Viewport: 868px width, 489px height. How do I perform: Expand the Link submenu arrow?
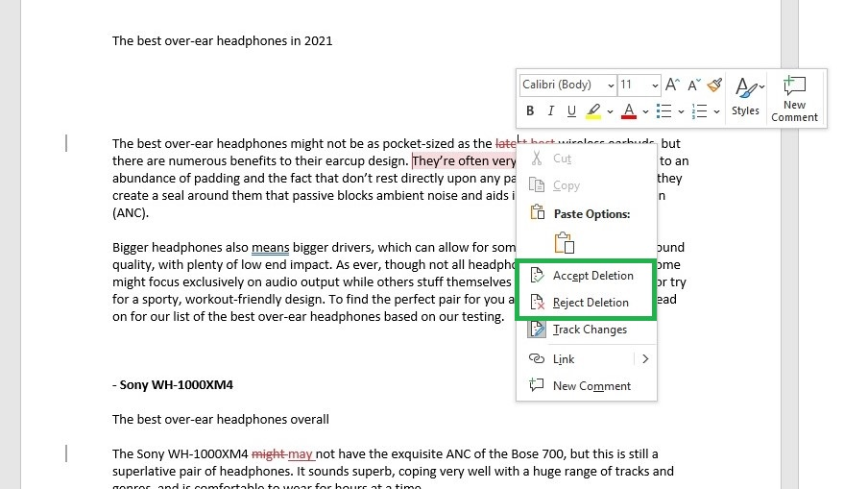pos(645,359)
